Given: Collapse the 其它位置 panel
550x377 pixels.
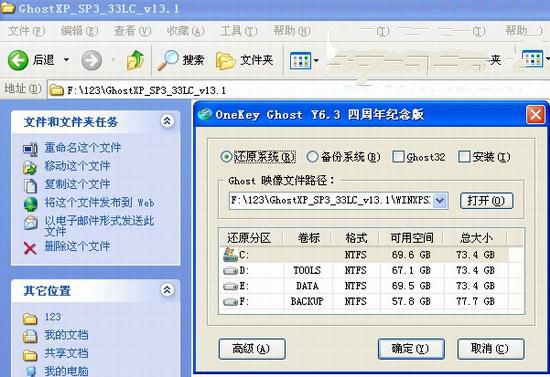Looking at the screenshot, I should (167, 290).
